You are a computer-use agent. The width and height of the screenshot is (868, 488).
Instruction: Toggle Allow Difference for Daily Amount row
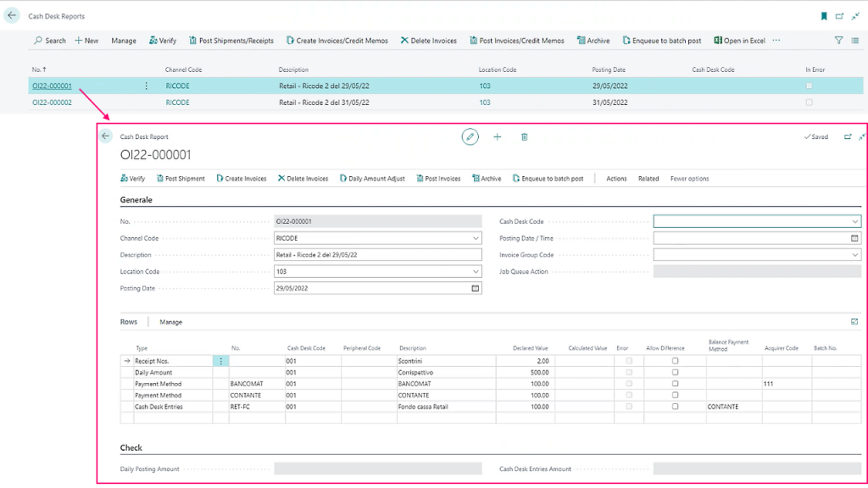point(675,373)
